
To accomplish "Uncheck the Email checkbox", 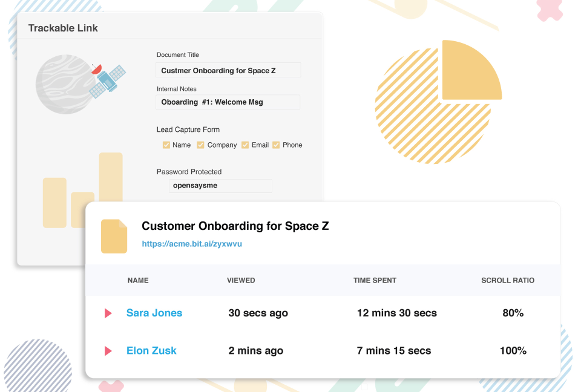I will (245, 145).
